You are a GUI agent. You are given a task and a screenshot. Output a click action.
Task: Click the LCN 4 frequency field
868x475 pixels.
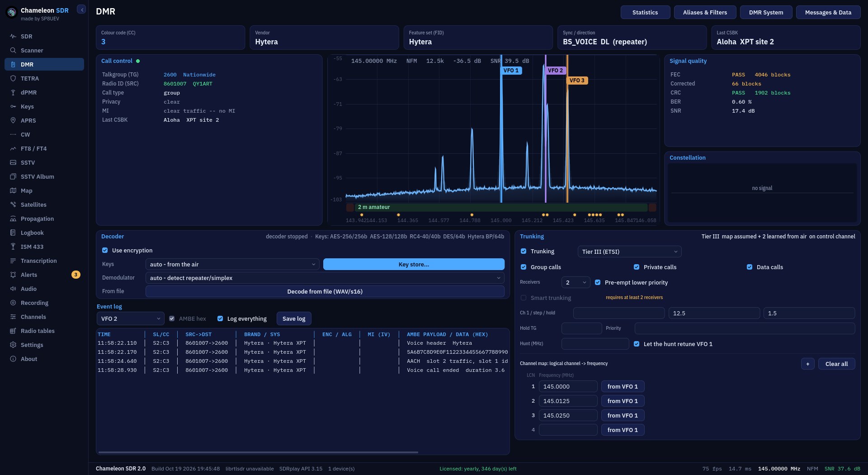pyautogui.click(x=568, y=430)
